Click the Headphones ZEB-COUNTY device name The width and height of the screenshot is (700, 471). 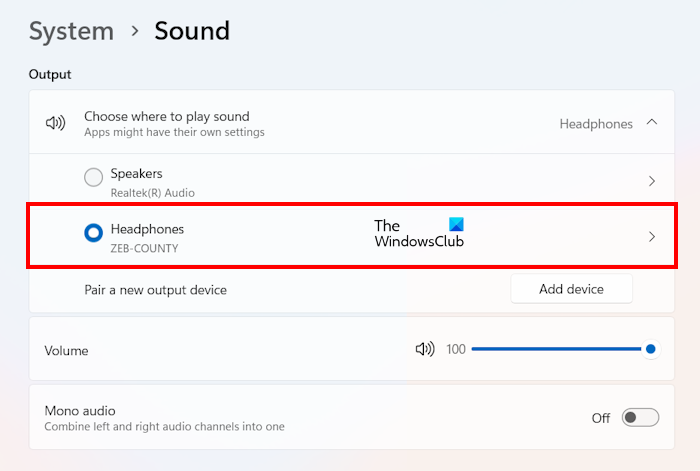pyautogui.click(x=147, y=237)
